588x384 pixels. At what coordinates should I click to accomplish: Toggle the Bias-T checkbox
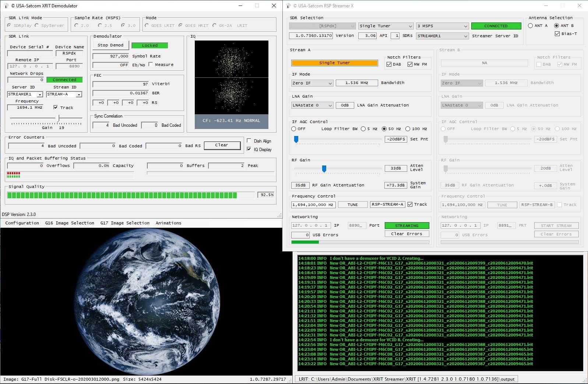[x=557, y=34]
